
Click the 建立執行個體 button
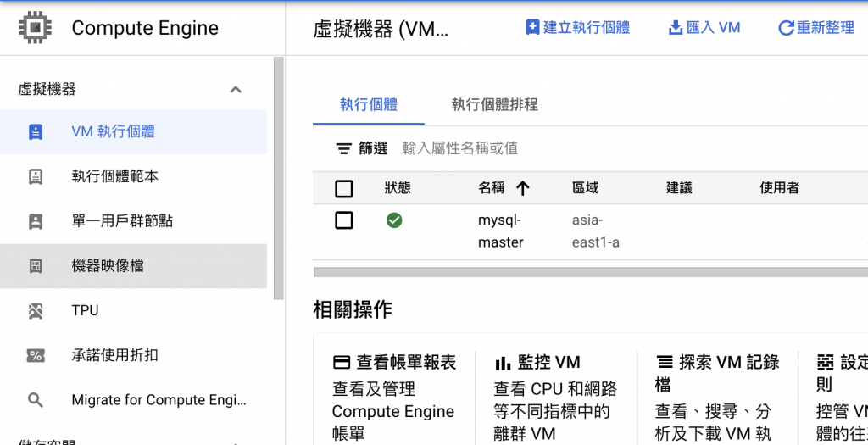click(x=577, y=28)
